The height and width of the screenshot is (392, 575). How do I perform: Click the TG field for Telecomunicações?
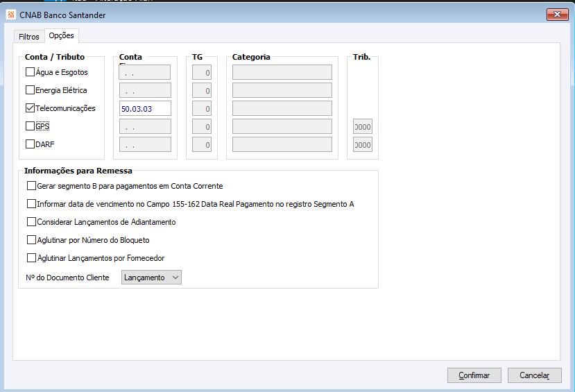click(x=202, y=108)
